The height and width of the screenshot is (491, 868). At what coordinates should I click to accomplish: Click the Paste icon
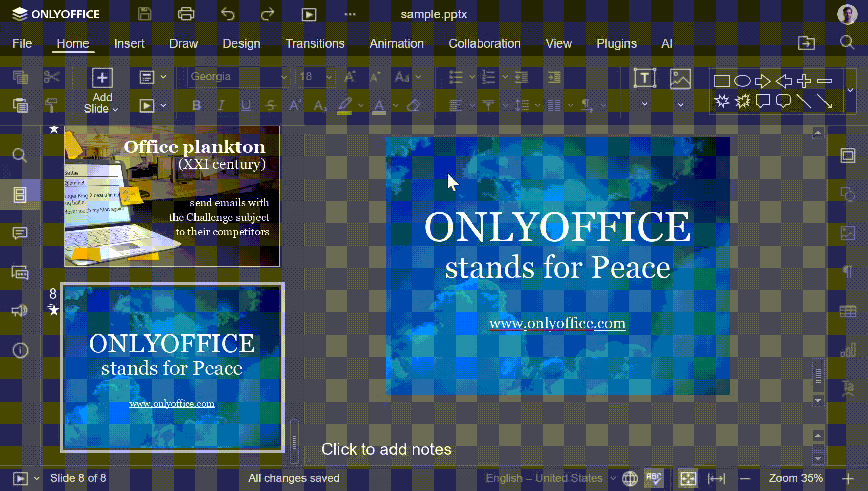[x=20, y=105]
